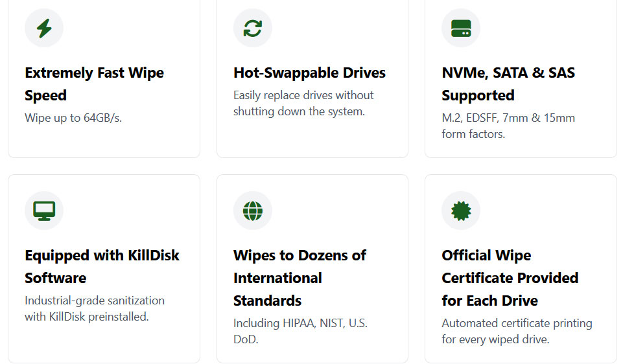Click the Wipe up to 64GB/s text
623x364 pixels.
coord(73,118)
